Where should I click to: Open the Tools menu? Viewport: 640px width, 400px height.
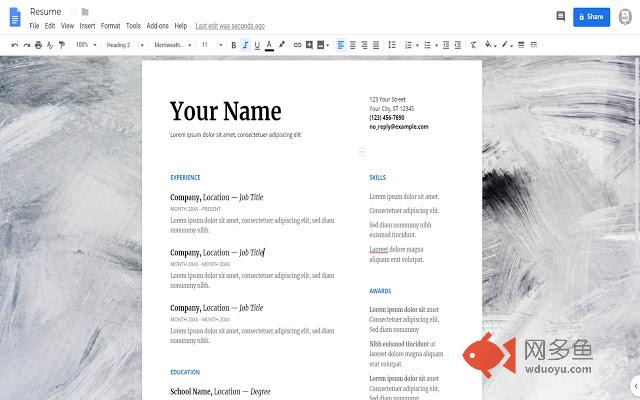pos(133,26)
